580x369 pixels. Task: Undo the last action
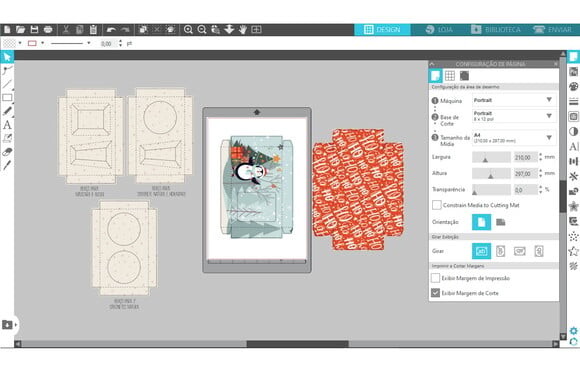111,29
